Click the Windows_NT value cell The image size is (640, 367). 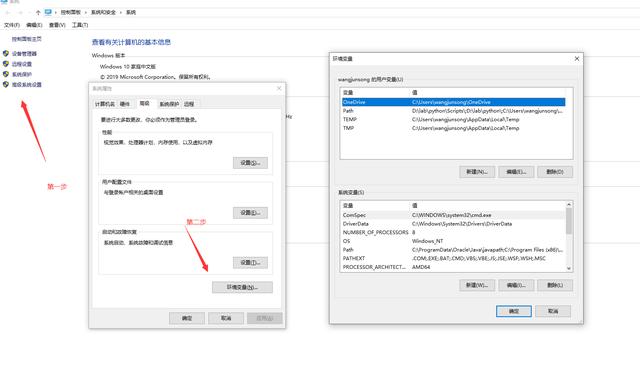pyautogui.click(x=427, y=241)
